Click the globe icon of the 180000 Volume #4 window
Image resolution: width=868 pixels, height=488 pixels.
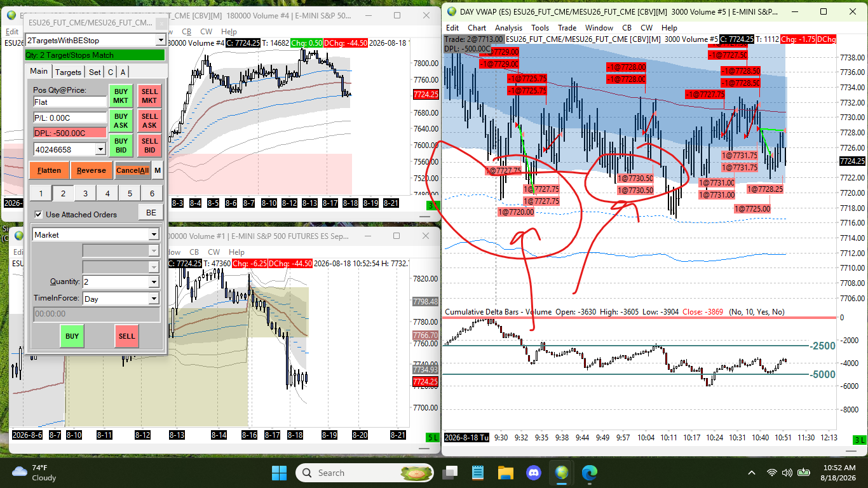(11, 15)
